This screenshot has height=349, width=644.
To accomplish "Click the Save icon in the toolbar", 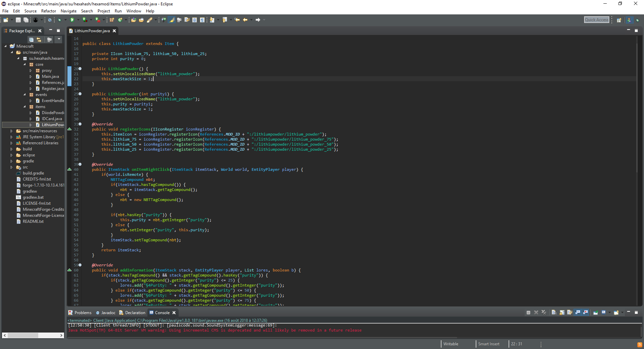I will click(18, 20).
